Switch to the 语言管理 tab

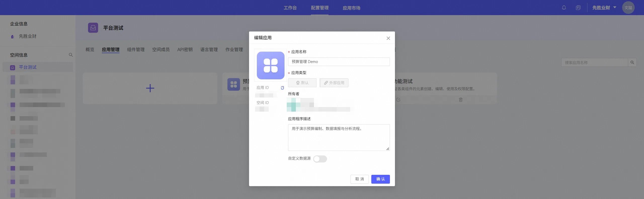[x=209, y=49]
